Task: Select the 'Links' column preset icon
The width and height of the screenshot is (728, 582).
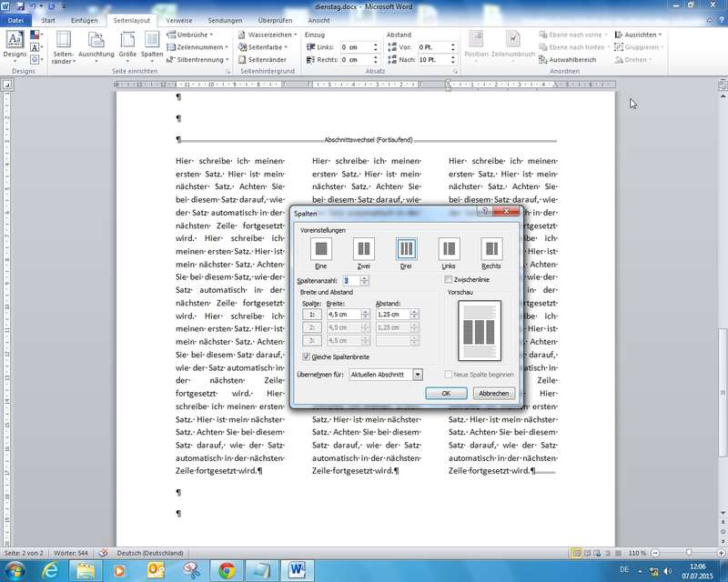Action: pos(449,248)
